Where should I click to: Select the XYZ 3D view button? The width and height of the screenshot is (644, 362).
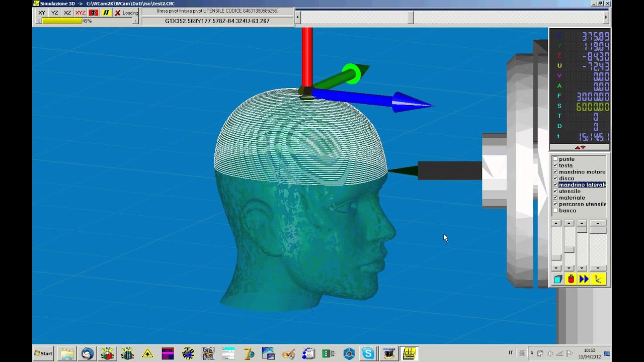pos(80,13)
